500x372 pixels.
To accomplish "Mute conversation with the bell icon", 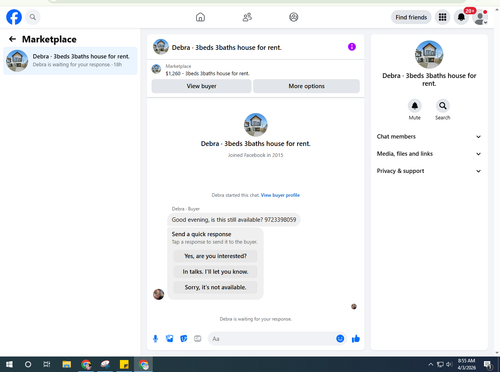I will (x=415, y=106).
